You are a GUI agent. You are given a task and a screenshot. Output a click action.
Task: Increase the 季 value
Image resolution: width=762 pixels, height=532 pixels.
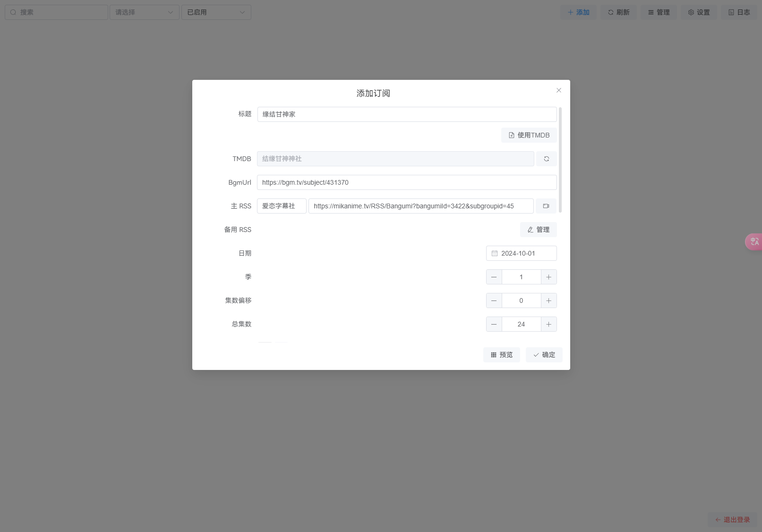(x=549, y=277)
